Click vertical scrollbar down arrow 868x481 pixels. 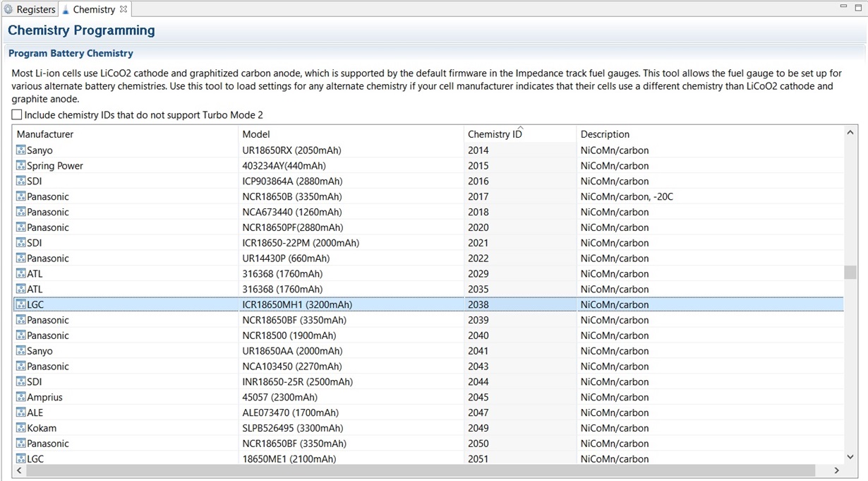click(x=850, y=457)
